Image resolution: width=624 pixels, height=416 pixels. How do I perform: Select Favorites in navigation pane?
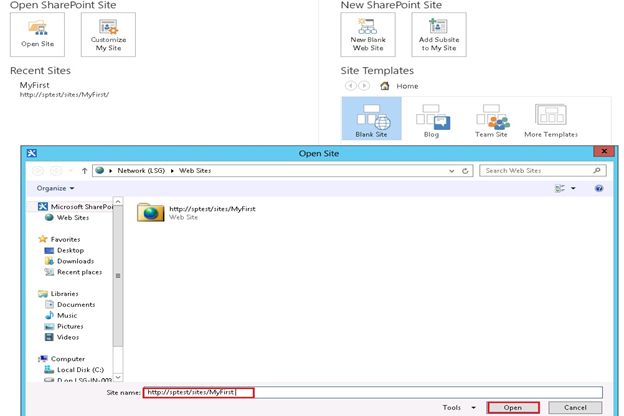click(x=59, y=239)
